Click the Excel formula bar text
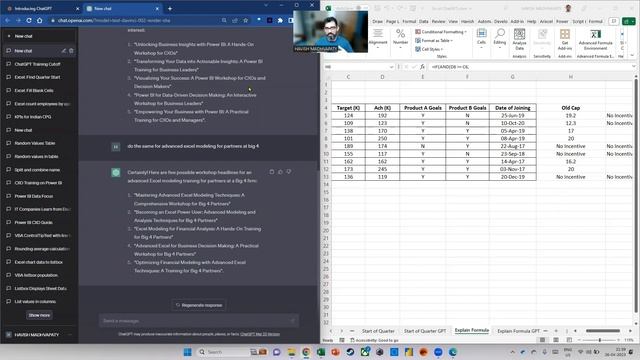The width and height of the screenshot is (640, 360). point(450,67)
